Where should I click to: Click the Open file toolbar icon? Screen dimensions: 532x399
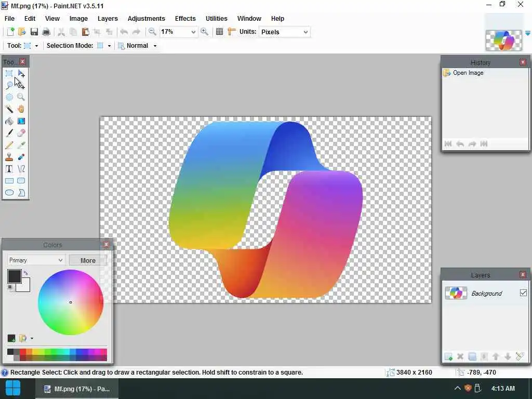click(22, 32)
